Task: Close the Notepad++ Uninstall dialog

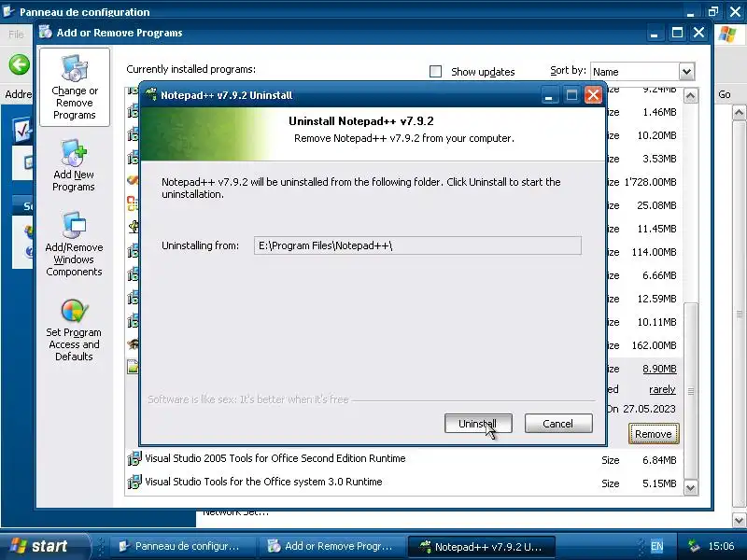Action: coord(593,95)
